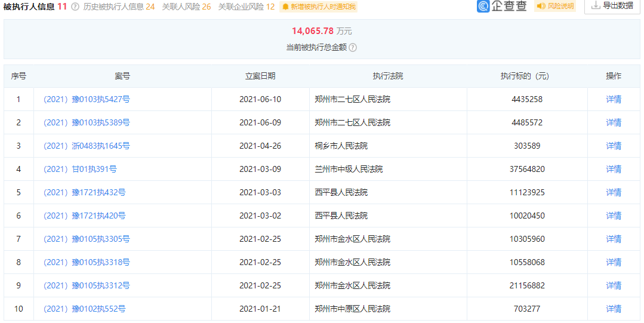Click the 序号 column header
644x323 pixels.
19,76
